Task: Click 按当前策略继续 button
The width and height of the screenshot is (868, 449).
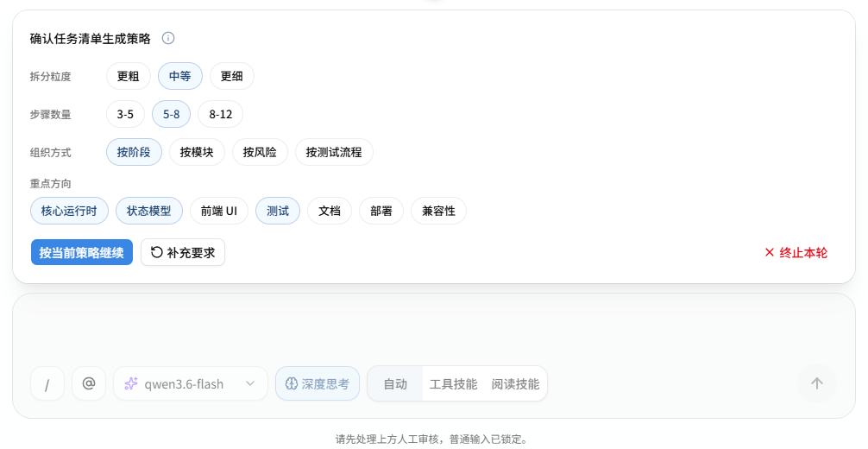Action: tap(82, 252)
